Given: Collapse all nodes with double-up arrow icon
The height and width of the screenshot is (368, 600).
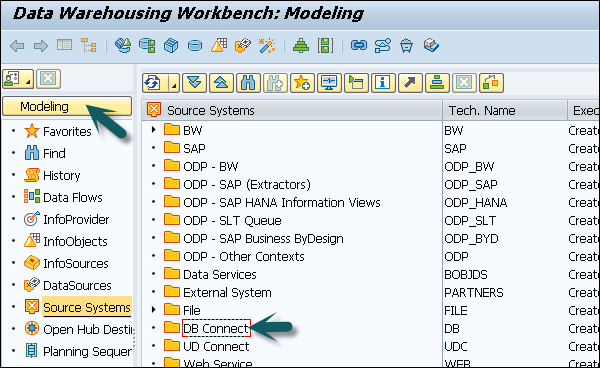Looking at the screenshot, I should pyautogui.click(x=221, y=83).
